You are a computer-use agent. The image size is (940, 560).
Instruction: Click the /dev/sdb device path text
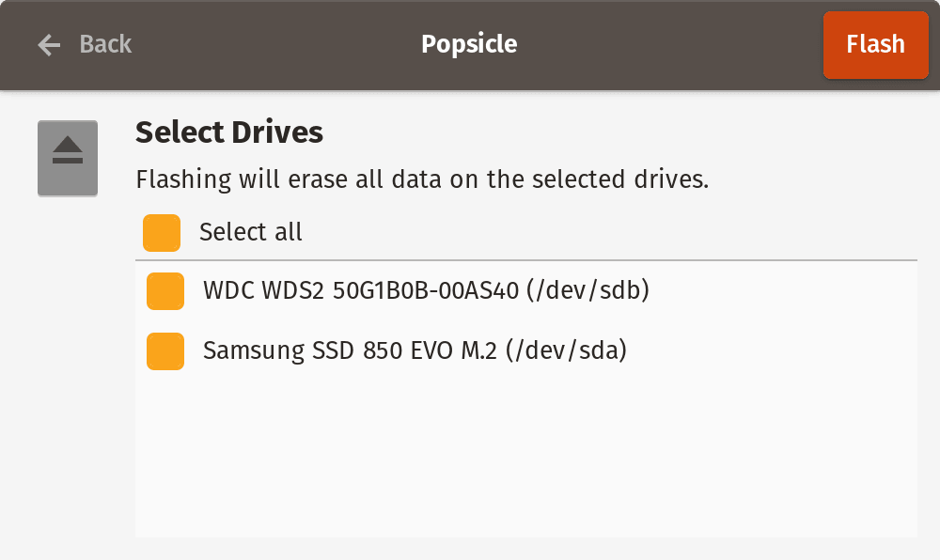(587, 291)
